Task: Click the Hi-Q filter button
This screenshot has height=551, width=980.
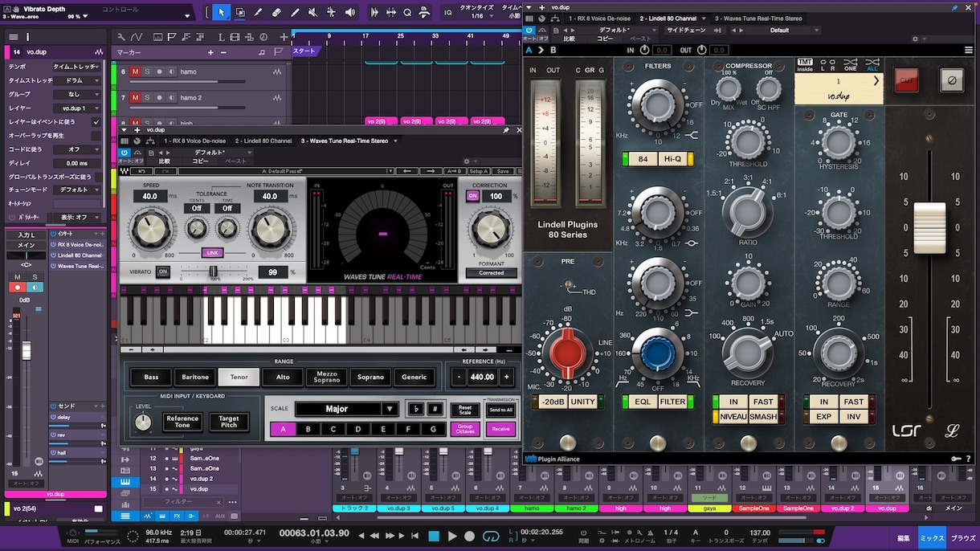Action: point(672,159)
